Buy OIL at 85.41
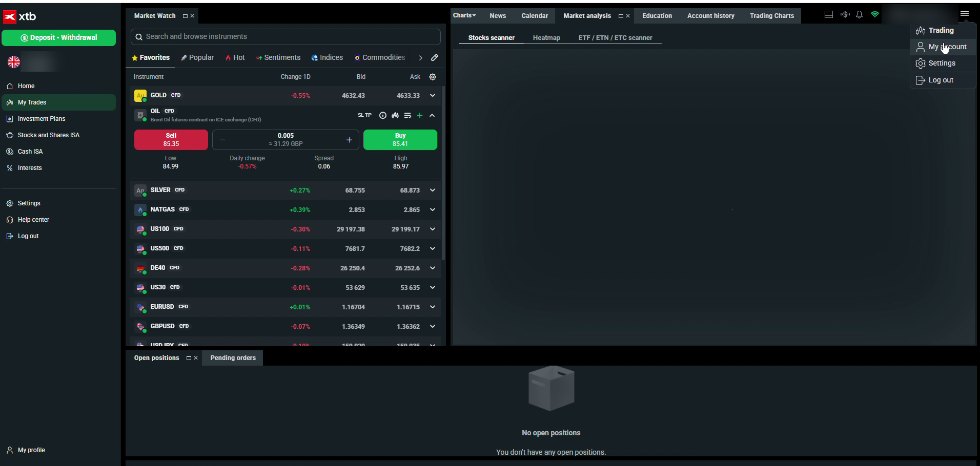The height and width of the screenshot is (466, 980). coord(400,140)
